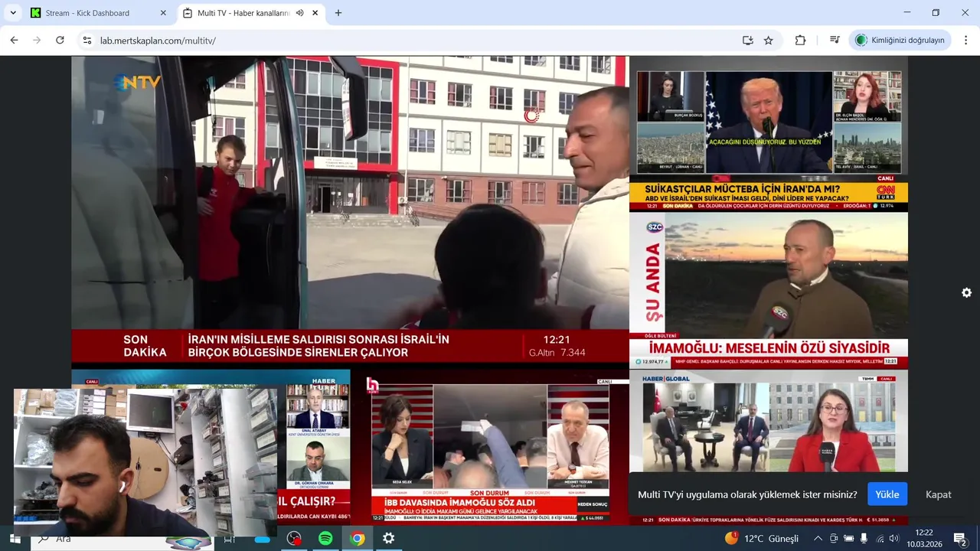Bookmark this page with star icon
980x551 pixels.
[769, 41]
